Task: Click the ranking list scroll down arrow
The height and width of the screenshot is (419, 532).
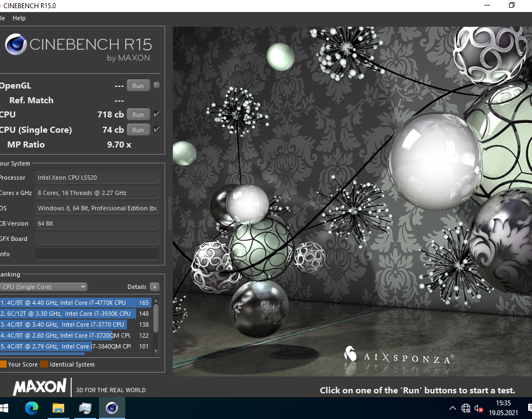Action: [156, 351]
